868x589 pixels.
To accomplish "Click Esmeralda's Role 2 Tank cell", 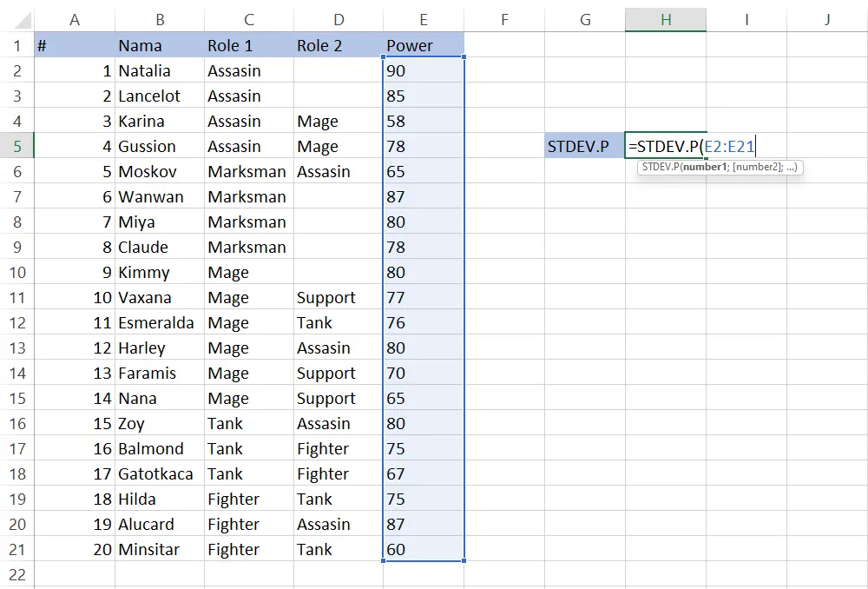I will [339, 322].
